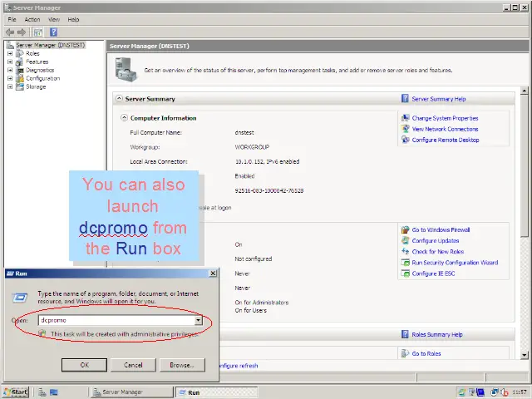Open the Go to Windows Firewall link

coord(441,229)
